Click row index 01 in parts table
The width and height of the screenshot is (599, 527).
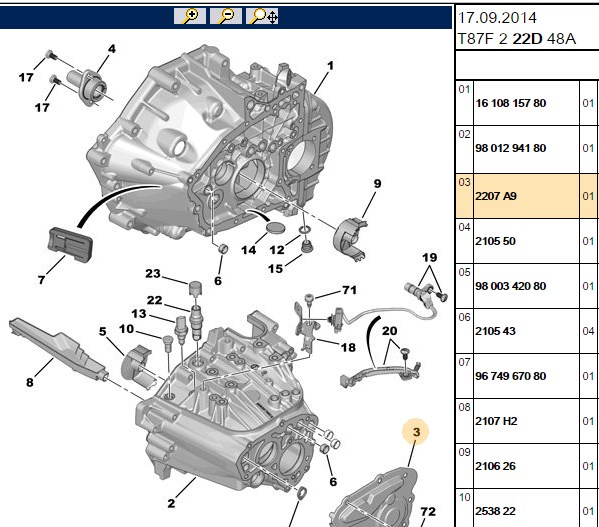pyautogui.click(x=464, y=89)
